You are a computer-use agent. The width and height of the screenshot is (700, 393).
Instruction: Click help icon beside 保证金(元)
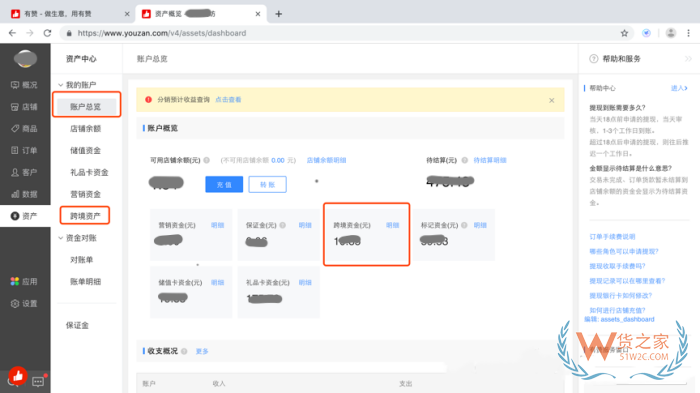click(x=283, y=226)
